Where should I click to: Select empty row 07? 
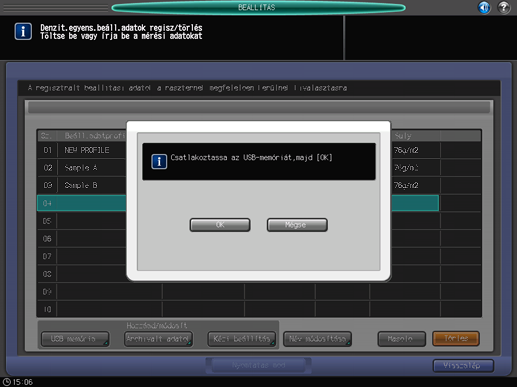coord(82,256)
